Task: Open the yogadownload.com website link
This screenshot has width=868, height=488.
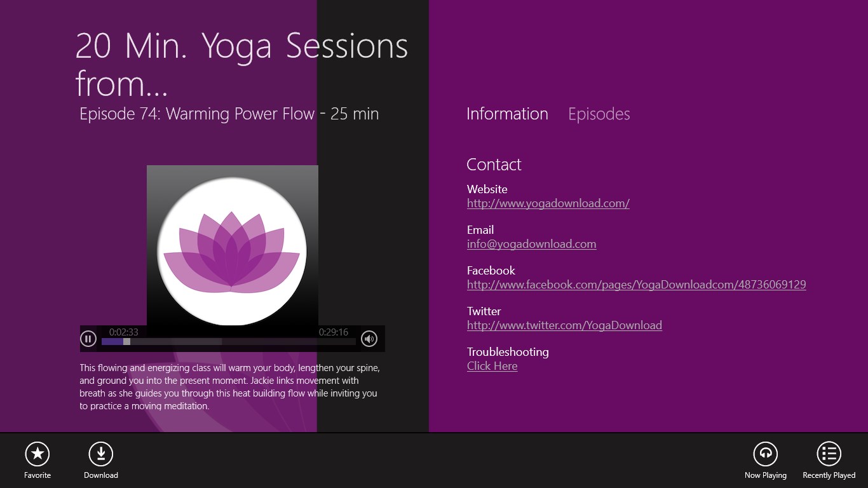Action: point(548,203)
